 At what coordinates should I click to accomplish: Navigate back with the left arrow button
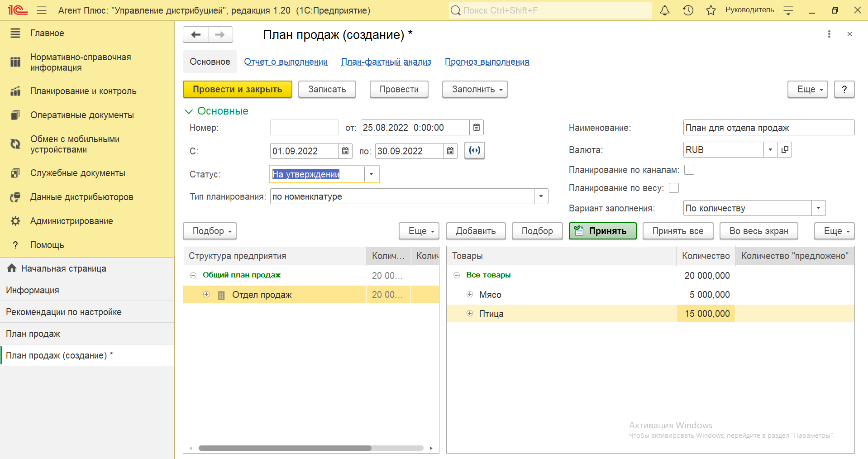tap(196, 35)
